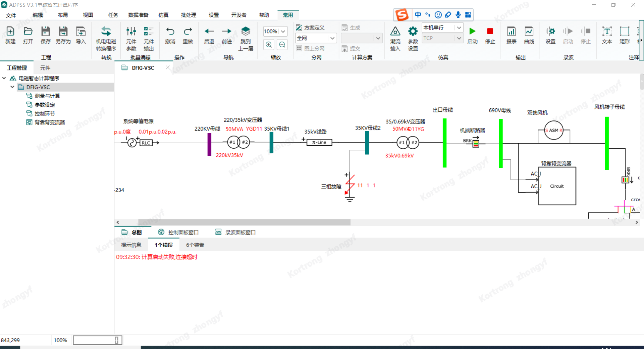The image size is (644, 349).
Task: Click the 报表 report output icon
Action: 511,32
